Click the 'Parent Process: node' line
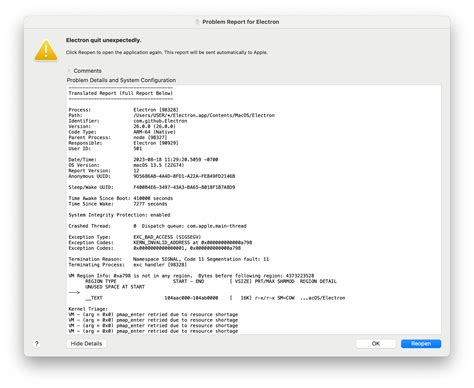Screen dimensions: 474x388 [118, 138]
